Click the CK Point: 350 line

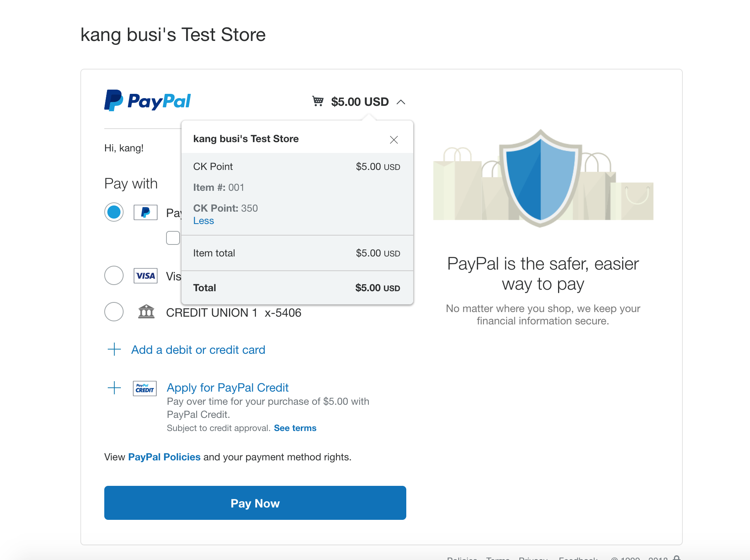[x=226, y=208]
